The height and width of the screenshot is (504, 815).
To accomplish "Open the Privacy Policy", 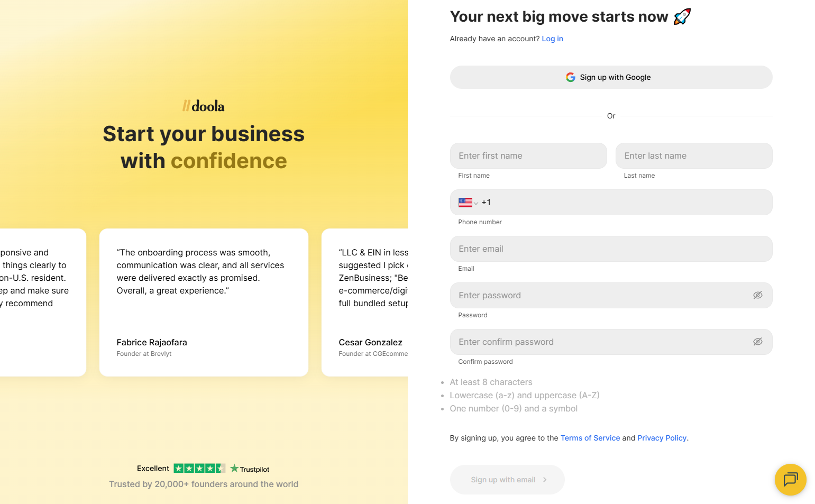I will click(661, 438).
